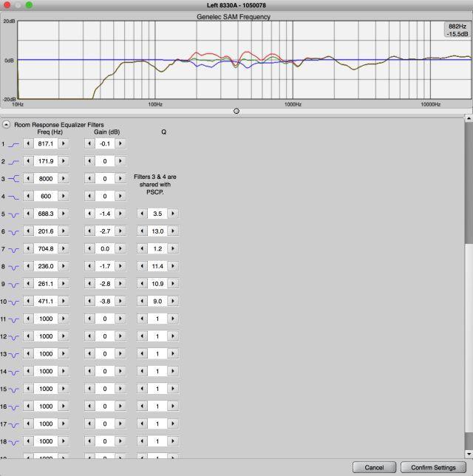Screen dimensions: 473x476
Task: Click the scroll-down arrow at the scrollbar bottom
Action: [x=468, y=453]
